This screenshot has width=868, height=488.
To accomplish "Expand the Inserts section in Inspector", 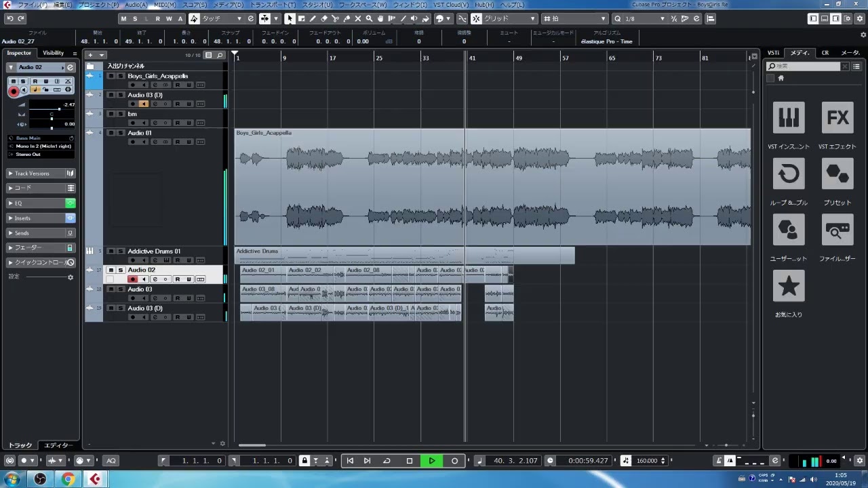I will coord(22,218).
